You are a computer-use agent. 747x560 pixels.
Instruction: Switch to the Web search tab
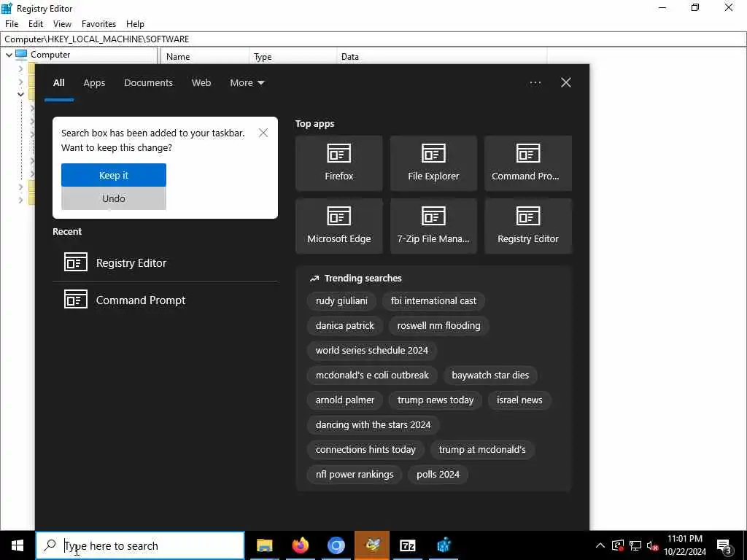pos(201,83)
